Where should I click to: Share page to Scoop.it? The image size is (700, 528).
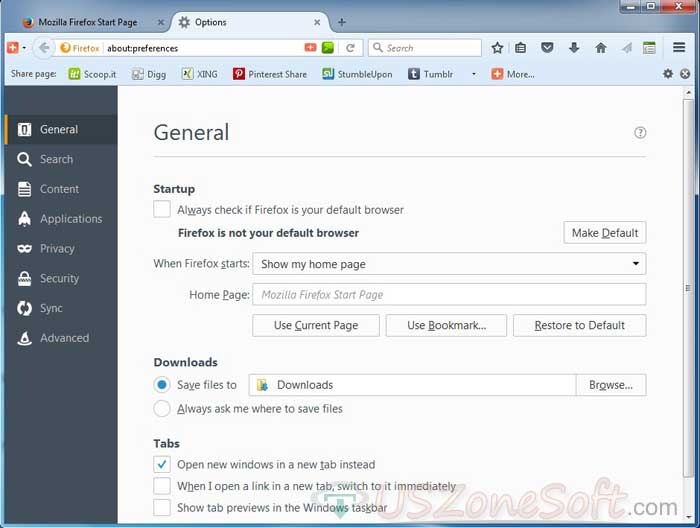tap(92, 74)
